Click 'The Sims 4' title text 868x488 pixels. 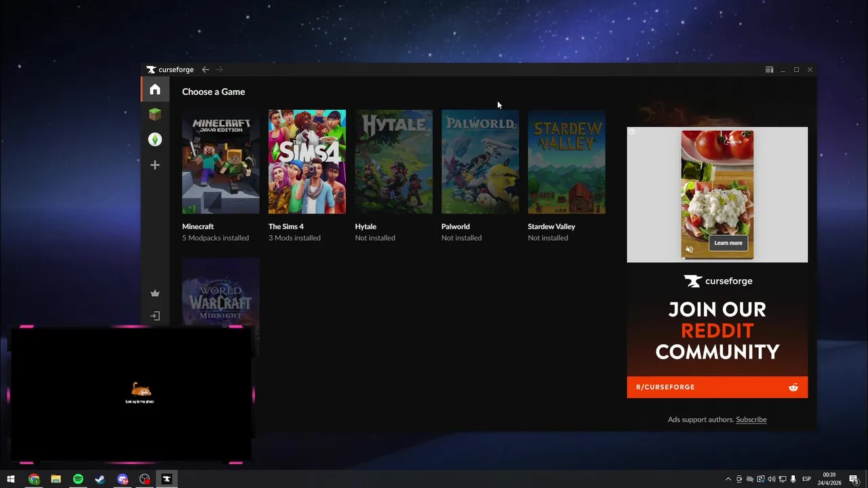[286, 226]
